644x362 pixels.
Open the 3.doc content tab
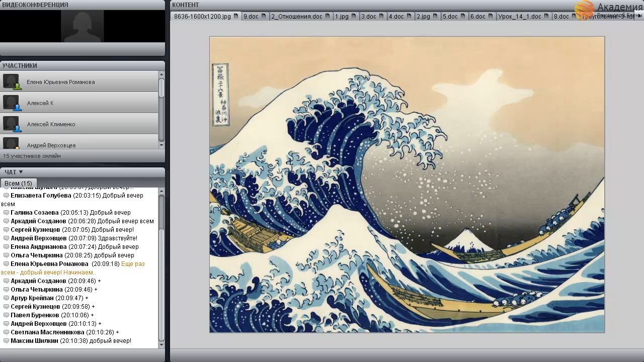(x=373, y=17)
